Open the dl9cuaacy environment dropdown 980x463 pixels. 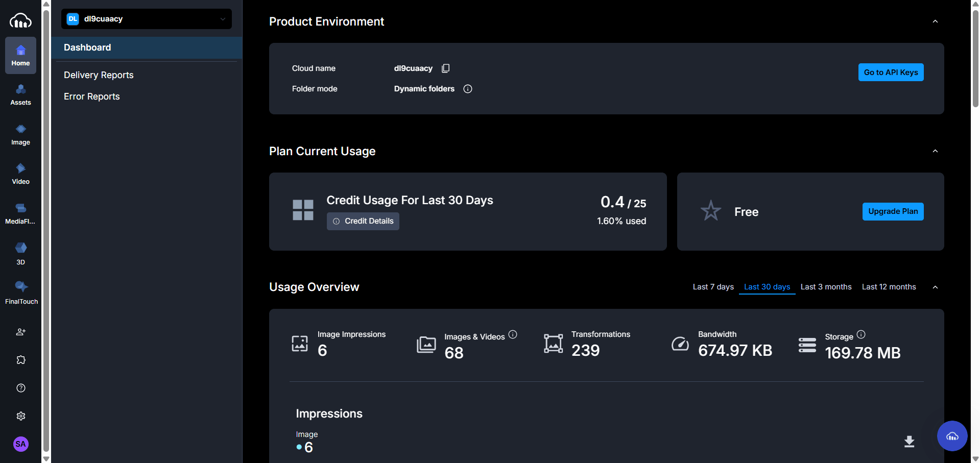tap(147, 19)
